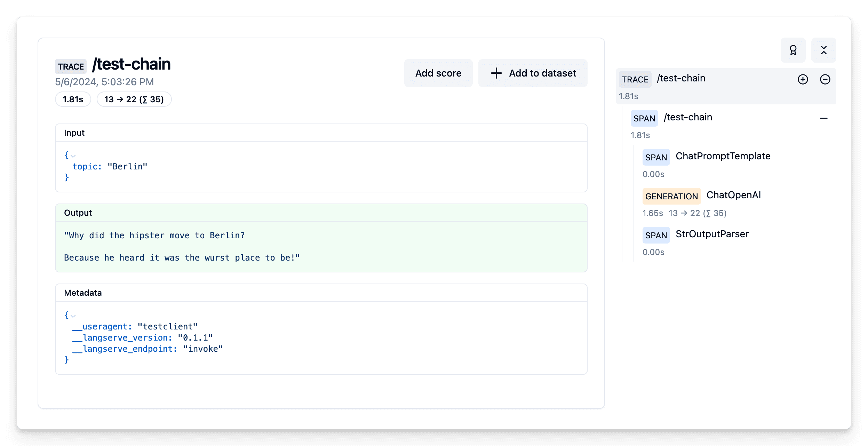This screenshot has height=446, width=868.
Task: Click the collapse panel chevrons icon
Action: point(823,50)
